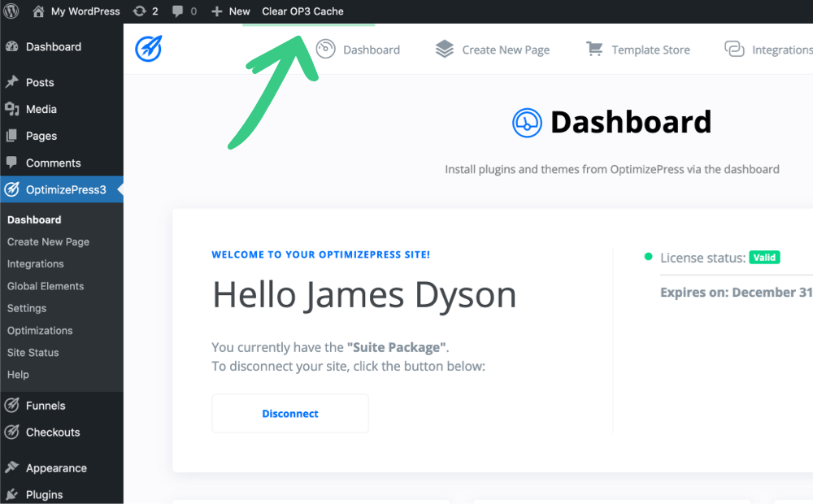Image resolution: width=813 pixels, height=504 pixels.
Task: Switch to Dashboard tab in OptimizePress header
Action: coord(359,50)
